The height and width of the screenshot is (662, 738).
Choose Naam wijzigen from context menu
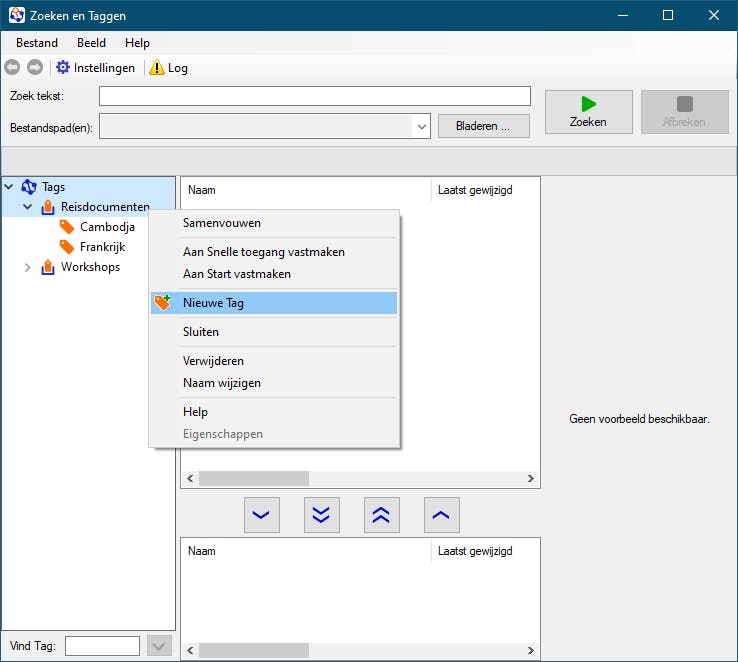(x=274, y=383)
